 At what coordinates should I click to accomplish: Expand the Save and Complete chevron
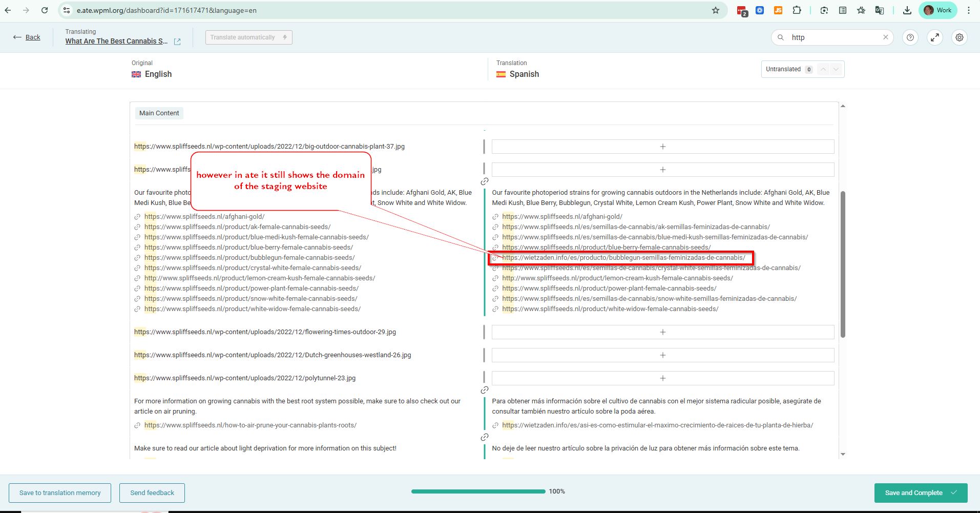[954, 493]
